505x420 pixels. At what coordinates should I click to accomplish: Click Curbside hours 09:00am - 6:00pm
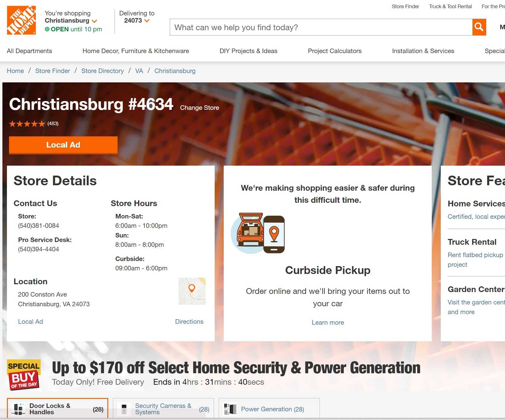point(141,268)
